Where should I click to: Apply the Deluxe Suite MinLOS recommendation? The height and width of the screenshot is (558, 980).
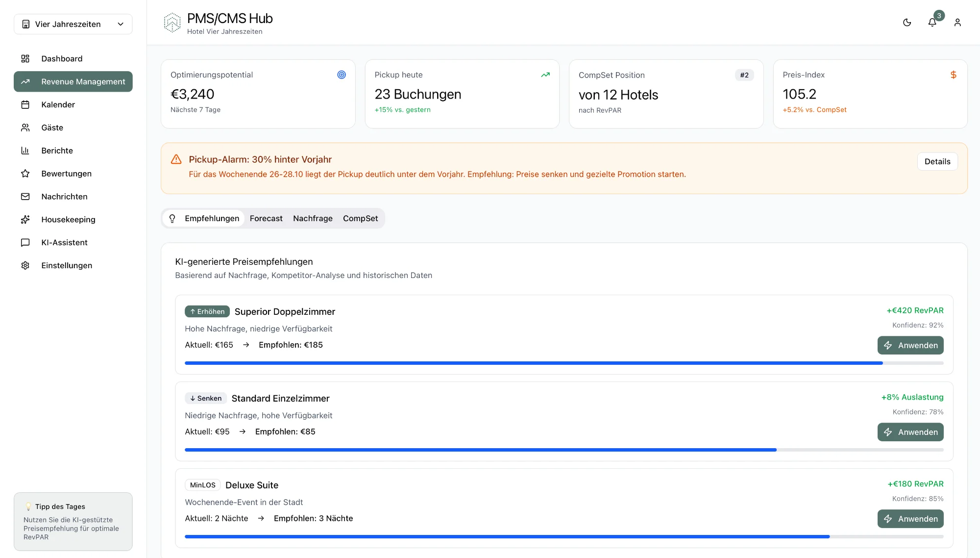pos(910,519)
